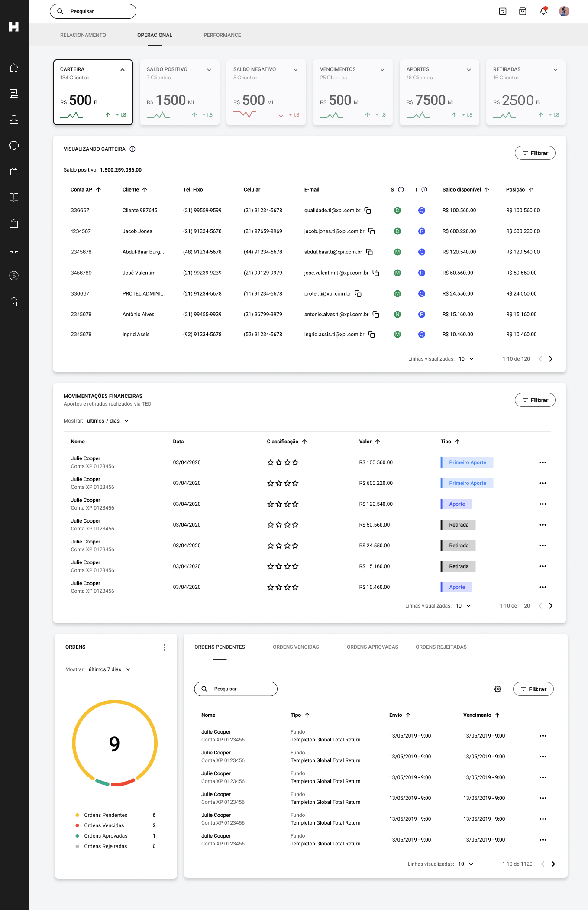The height and width of the screenshot is (910, 588).
Task: Open the dollar coin icon in the sidebar
Action: coord(14,276)
